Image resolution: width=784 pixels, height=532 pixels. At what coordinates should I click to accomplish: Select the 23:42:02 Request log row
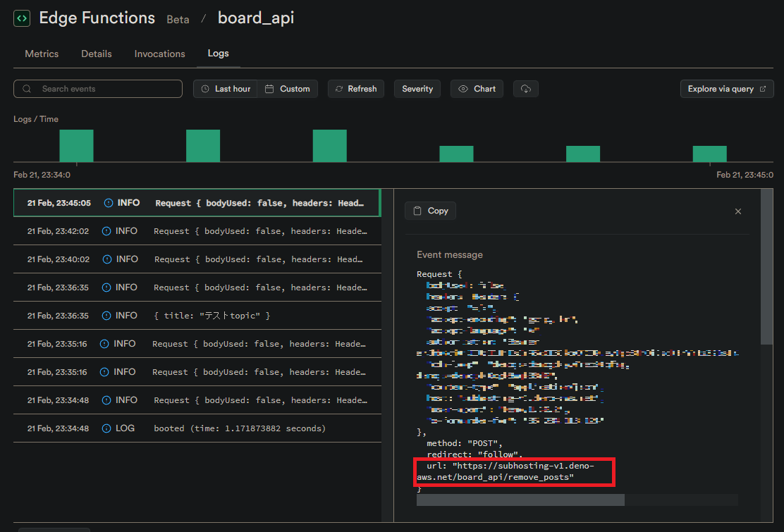click(197, 231)
